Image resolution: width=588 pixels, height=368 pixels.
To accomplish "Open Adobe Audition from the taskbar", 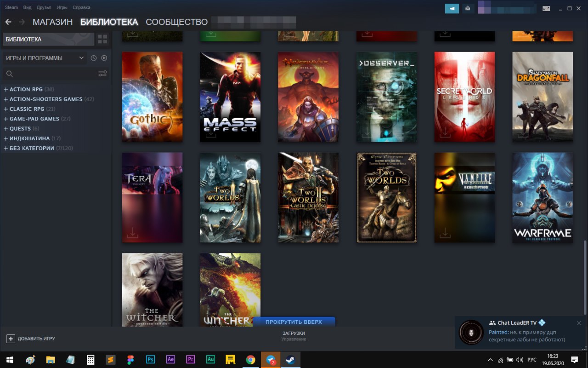I will (211, 359).
